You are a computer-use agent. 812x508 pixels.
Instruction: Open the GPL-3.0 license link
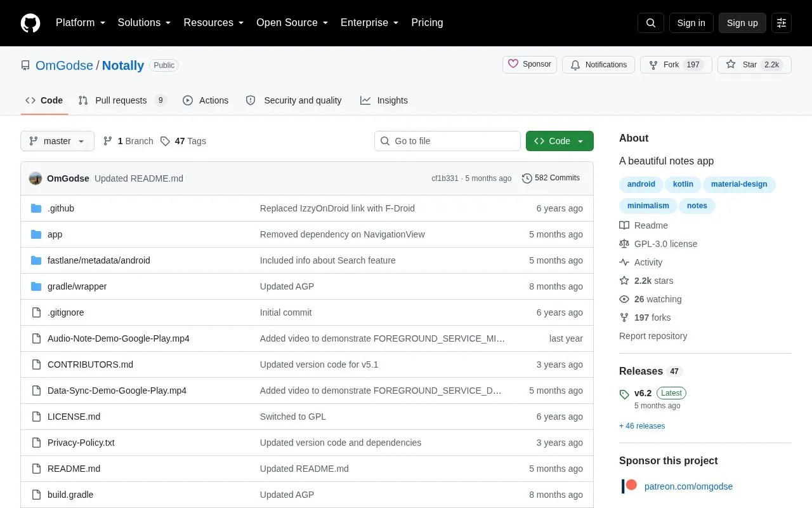[658, 244]
